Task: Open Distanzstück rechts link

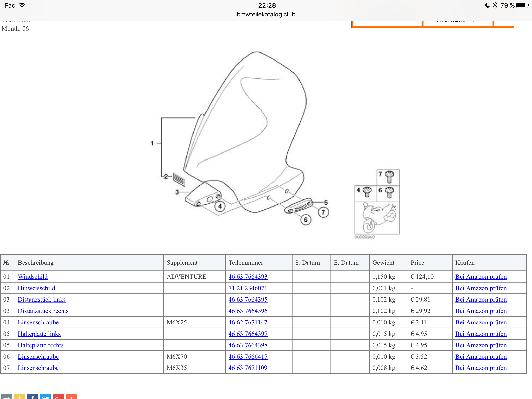Action: coord(43,311)
